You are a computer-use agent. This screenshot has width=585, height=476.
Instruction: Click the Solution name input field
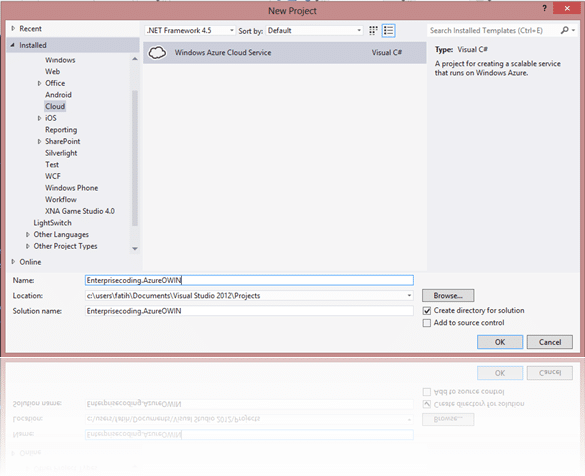249,311
